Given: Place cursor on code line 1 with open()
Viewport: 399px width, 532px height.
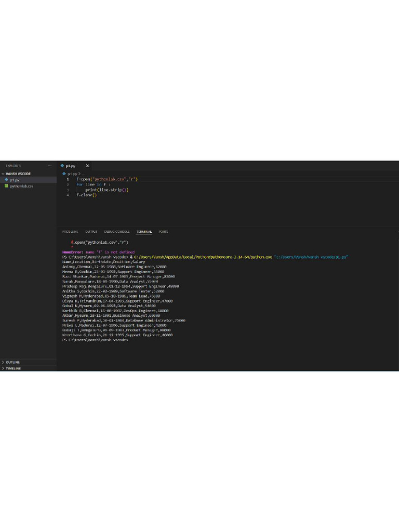Looking at the screenshot, I should point(107,179).
